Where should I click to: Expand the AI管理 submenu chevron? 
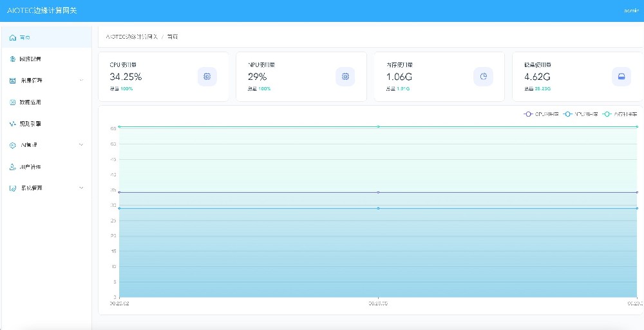81,145
